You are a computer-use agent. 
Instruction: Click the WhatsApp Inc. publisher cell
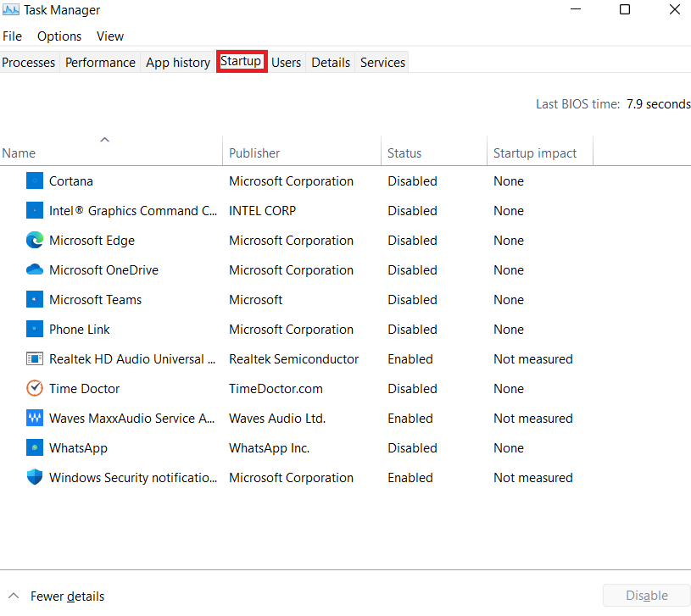click(x=270, y=448)
